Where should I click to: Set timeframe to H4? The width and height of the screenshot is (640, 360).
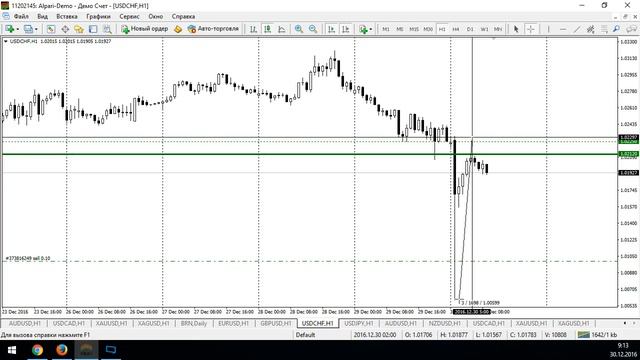[x=456, y=29]
